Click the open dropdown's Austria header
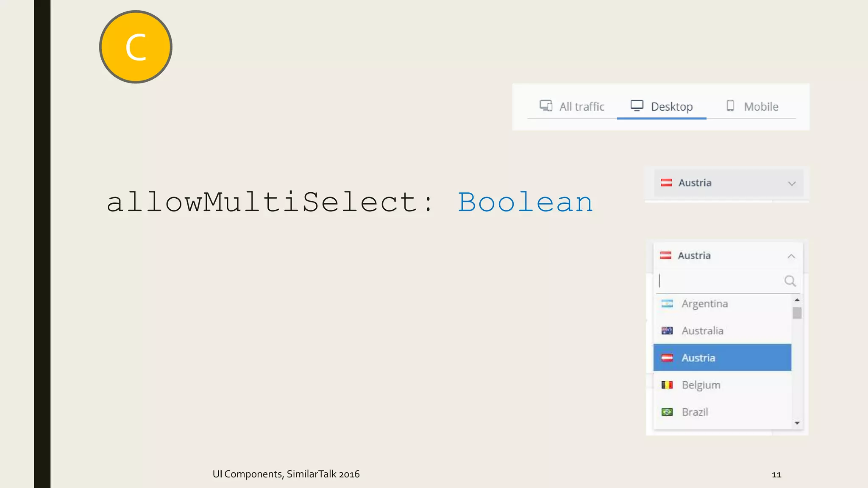Image resolution: width=868 pixels, height=488 pixels. tap(728, 256)
